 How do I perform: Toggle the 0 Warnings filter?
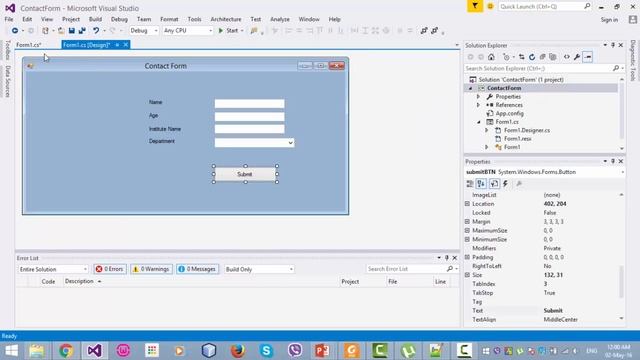click(151, 269)
